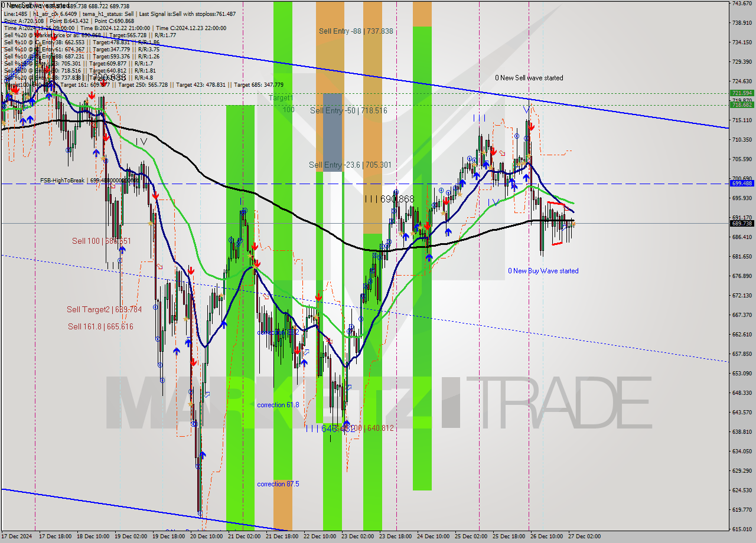Click the 23 Dec 02:00 time axis label

(x=357, y=537)
